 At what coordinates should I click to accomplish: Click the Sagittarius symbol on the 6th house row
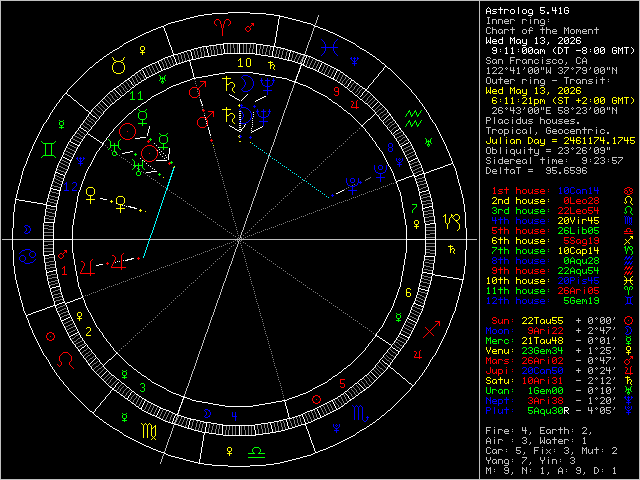[629, 241]
